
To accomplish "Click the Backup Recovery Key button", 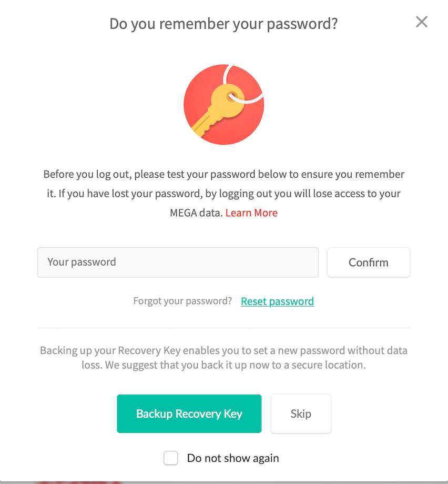I will pos(189,414).
